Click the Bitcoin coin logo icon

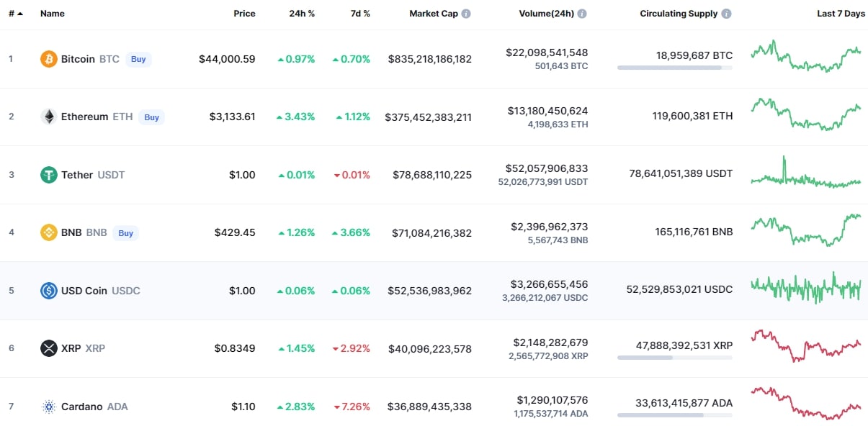pyautogui.click(x=48, y=59)
